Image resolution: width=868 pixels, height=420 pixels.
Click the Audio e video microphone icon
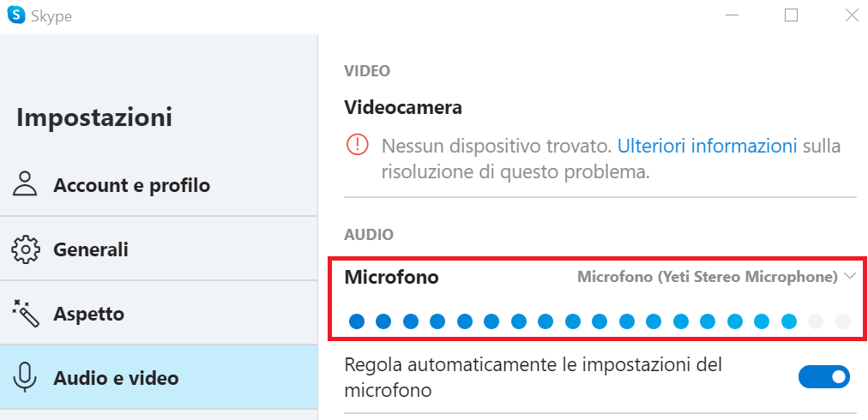click(27, 377)
